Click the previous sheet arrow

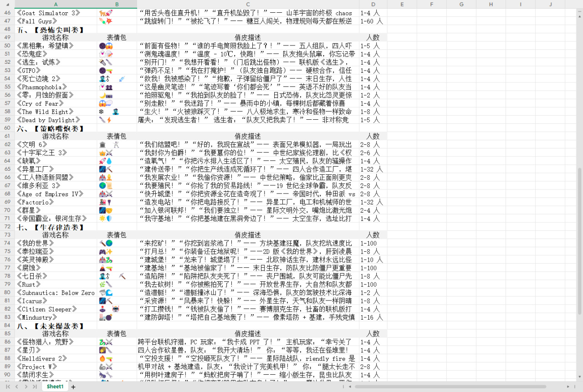click(17, 387)
